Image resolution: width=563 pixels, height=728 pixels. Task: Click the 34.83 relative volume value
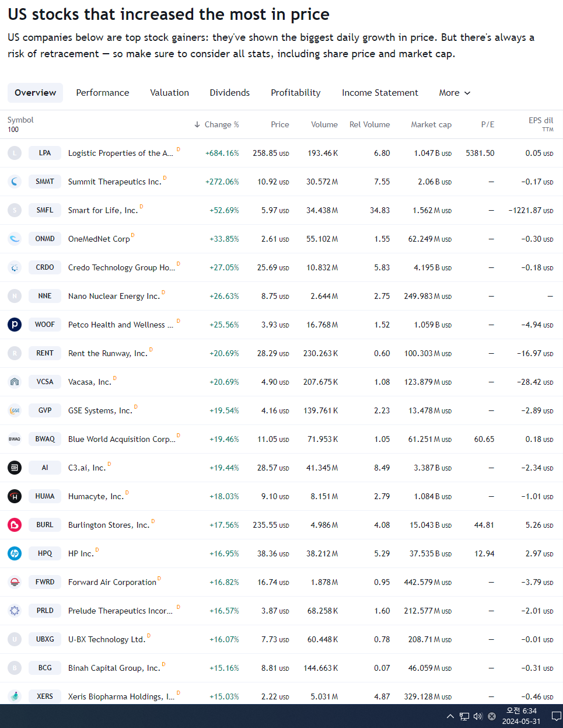(380, 210)
